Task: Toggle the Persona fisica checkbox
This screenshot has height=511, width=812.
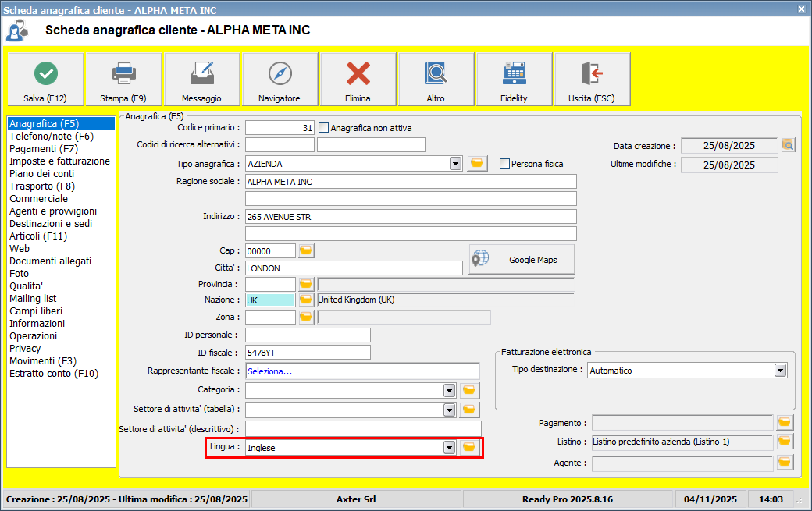Action: [504, 164]
